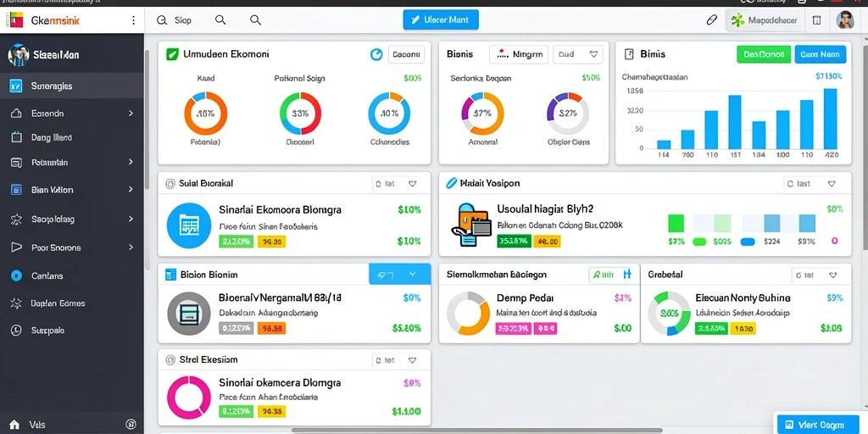Click the trash icon in top bar

pyautogui.click(x=816, y=20)
